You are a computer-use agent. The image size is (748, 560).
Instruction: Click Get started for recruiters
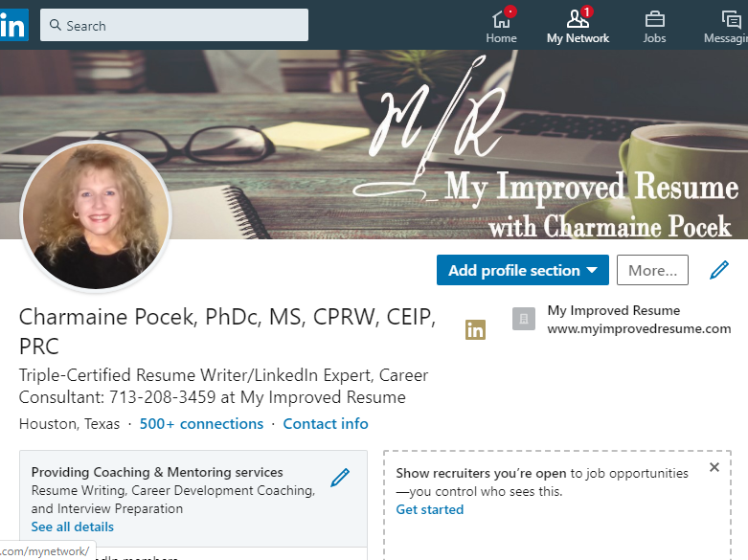(x=430, y=509)
